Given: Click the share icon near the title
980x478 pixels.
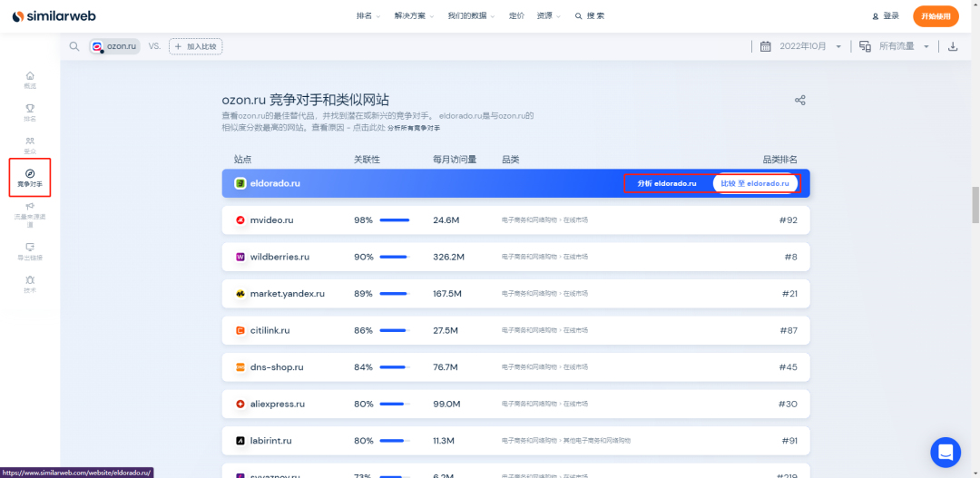Looking at the screenshot, I should 799,100.
